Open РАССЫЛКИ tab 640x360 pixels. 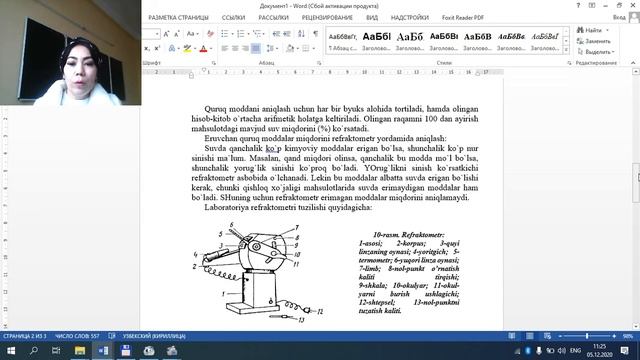tap(273, 18)
